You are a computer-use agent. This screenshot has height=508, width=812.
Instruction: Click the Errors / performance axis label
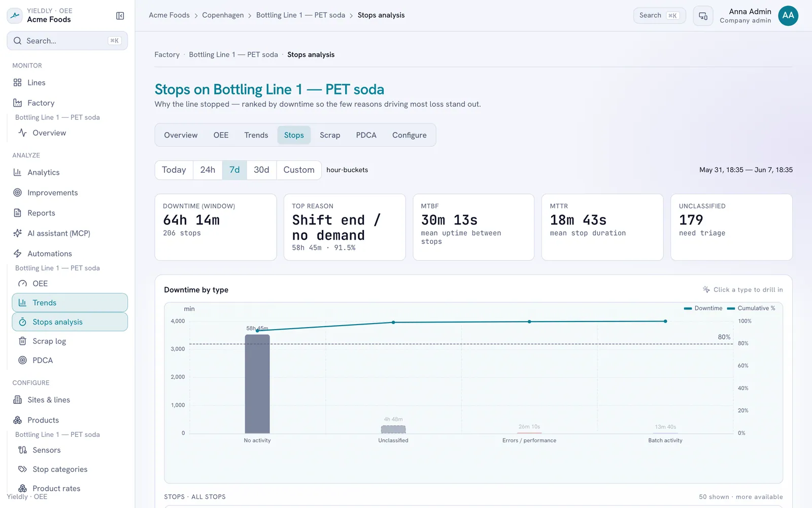coord(529,440)
